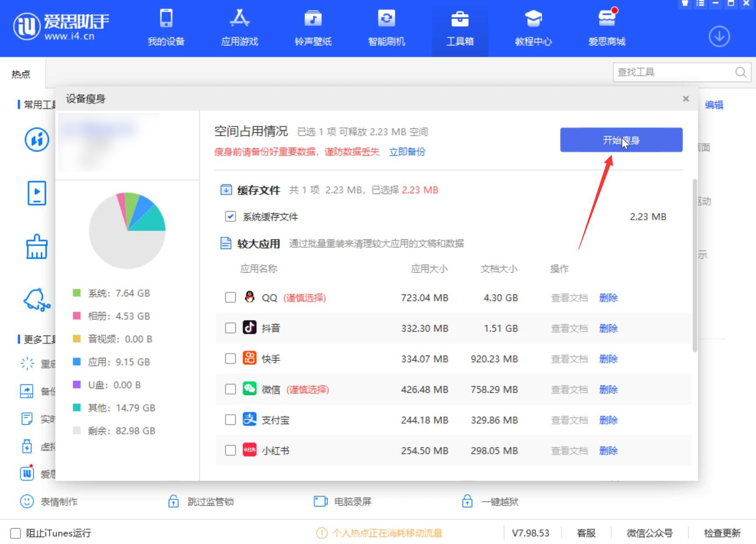Click 删除 for QQ
756x544 pixels.
tap(608, 298)
